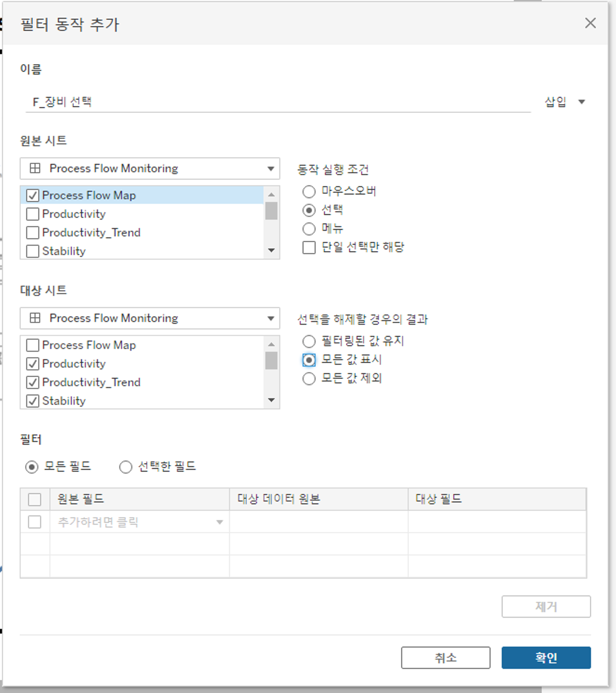
Task: Check Productivity in the source sheets list
Action: pyautogui.click(x=33, y=214)
